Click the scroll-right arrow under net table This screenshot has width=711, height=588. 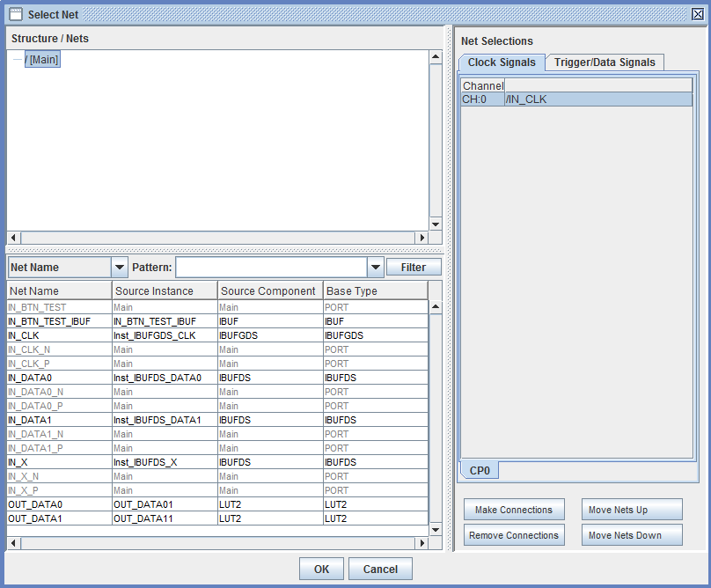[x=422, y=542]
